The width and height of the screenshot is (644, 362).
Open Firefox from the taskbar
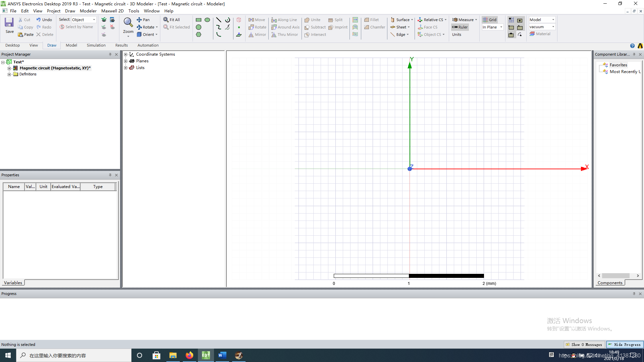(190, 355)
